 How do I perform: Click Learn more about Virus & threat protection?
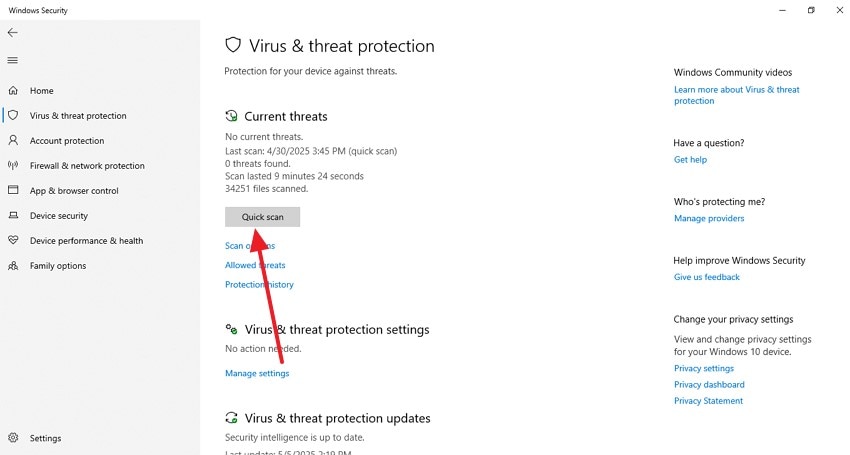736,95
